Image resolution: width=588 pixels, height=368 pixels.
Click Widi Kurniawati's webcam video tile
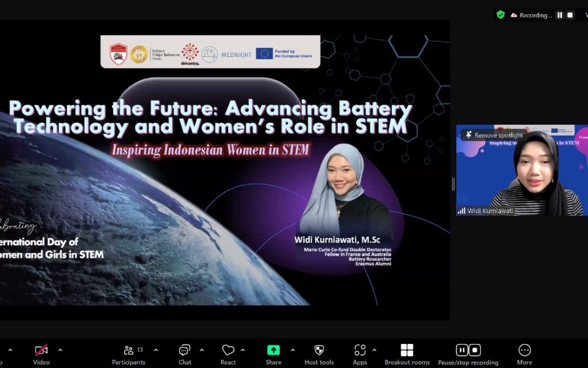point(522,170)
